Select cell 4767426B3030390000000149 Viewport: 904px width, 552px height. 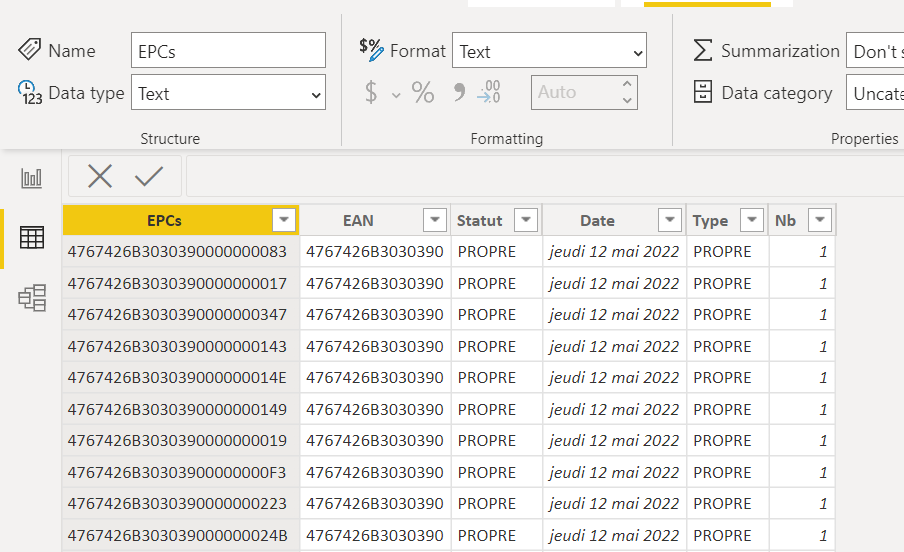pos(180,409)
